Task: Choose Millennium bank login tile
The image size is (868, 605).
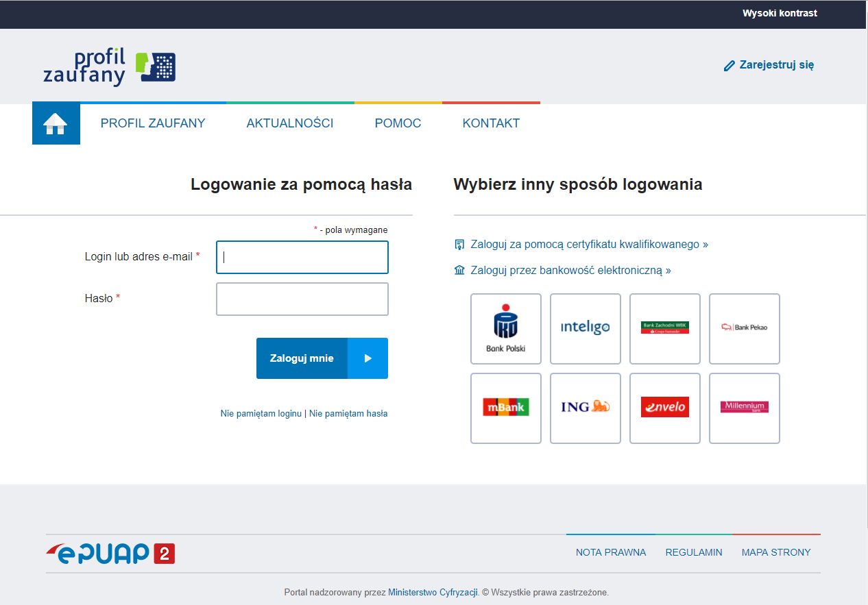Action: (x=745, y=408)
